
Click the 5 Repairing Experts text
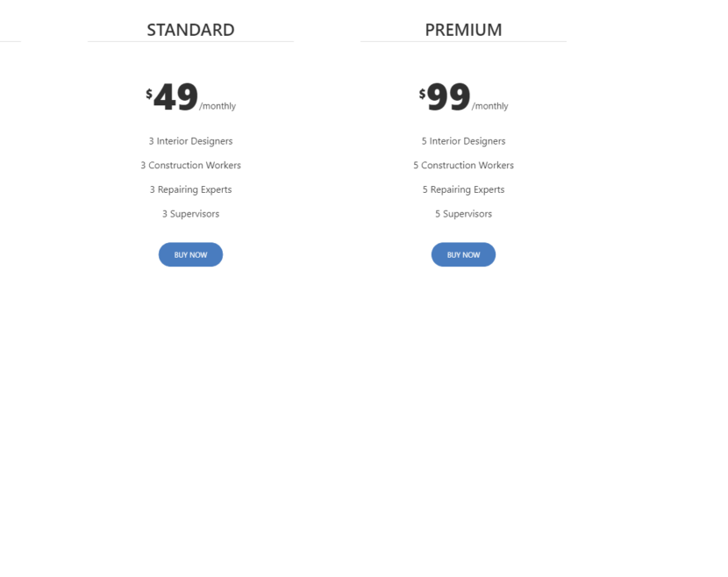coord(463,189)
